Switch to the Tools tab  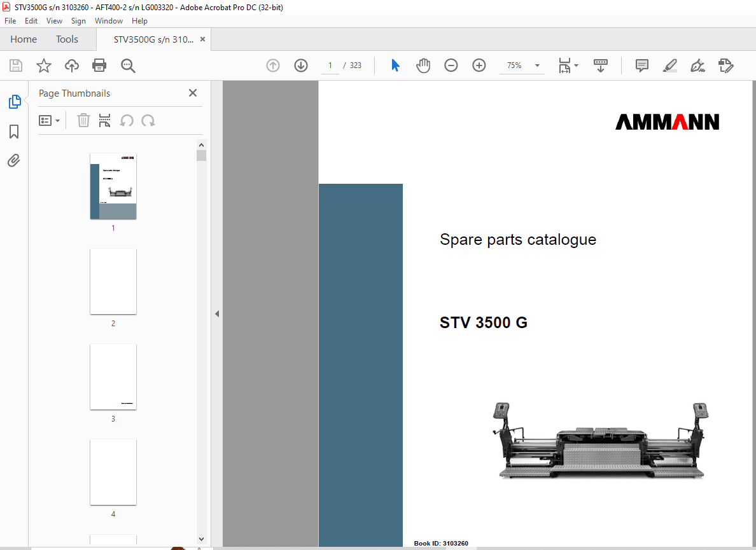coord(67,39)
